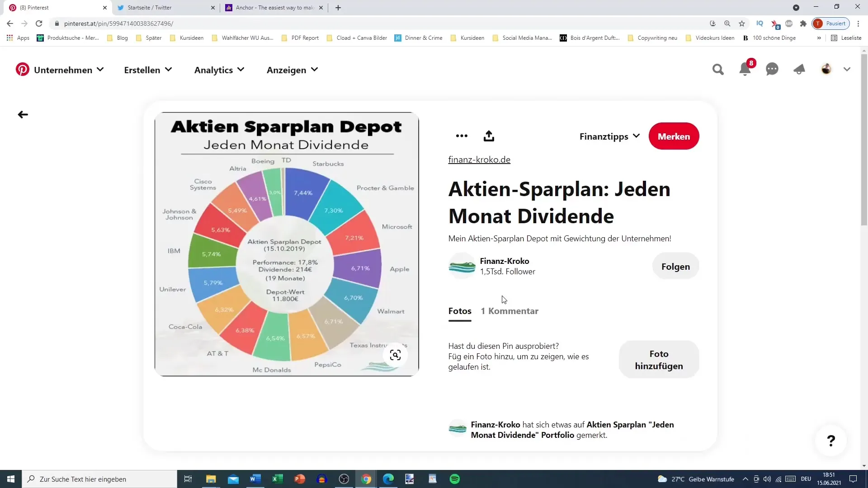Switch to Startseite / Twitter browser tab
868x488 pixels.
click(x=164, y=8)
